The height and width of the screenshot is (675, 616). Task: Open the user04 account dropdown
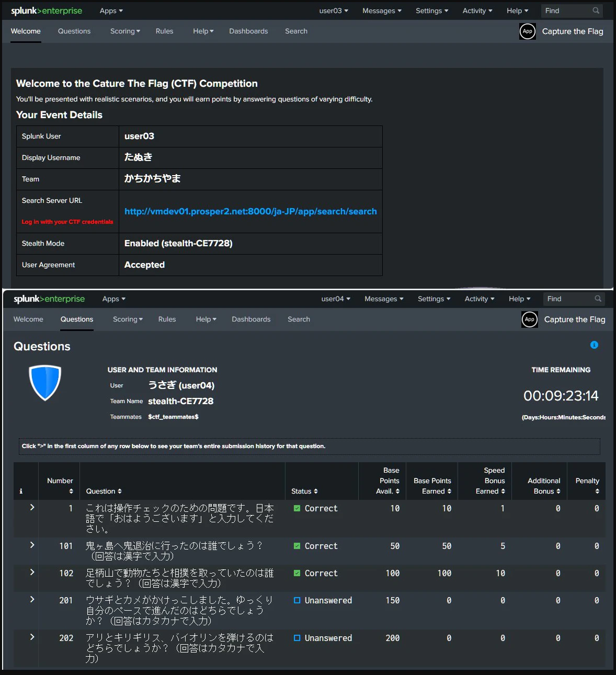(x=336, y=299)
